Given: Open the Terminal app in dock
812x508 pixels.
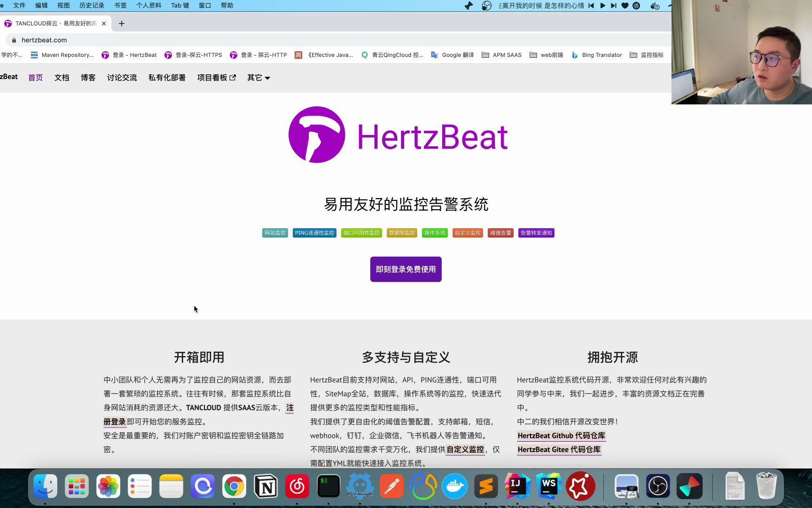Looking at the screenshot, I should tap(328, 486).
